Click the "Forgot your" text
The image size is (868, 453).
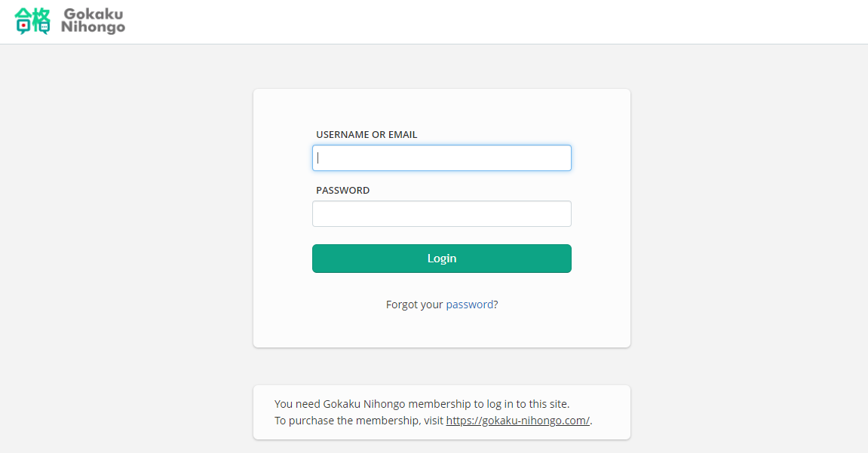(x=414, y=305)
